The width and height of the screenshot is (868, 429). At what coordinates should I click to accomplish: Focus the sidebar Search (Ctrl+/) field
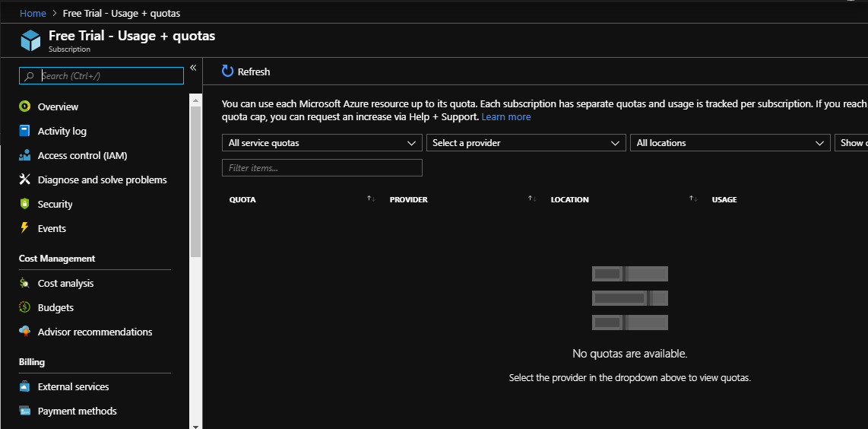[101, 76]
